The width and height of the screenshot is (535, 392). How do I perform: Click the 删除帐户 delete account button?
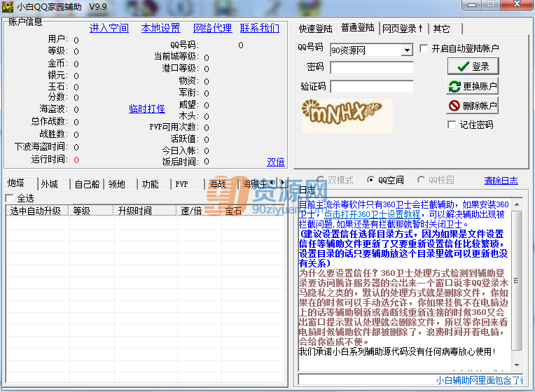(473, 106)
